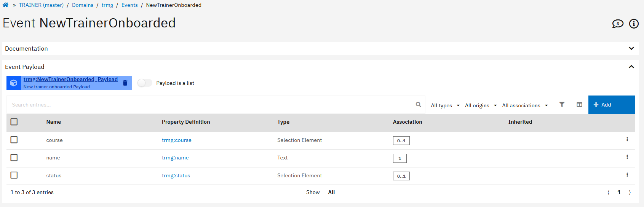Click the blue Add button
The height and width of the screenshot is (207, 644).
point(611,105)
